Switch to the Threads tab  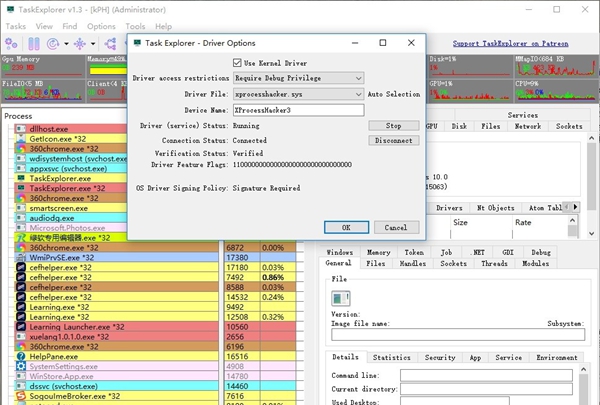pos(494,263)
